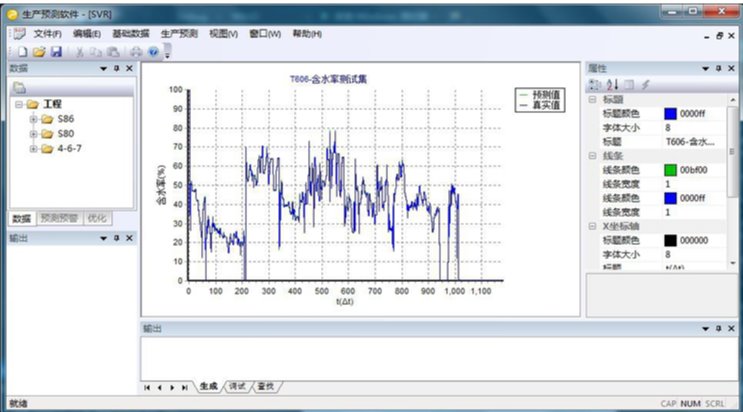The width and height of the screenshot is (743, 412).
Task: Click the Save disk toolbar icon
Action: (56, 51)
